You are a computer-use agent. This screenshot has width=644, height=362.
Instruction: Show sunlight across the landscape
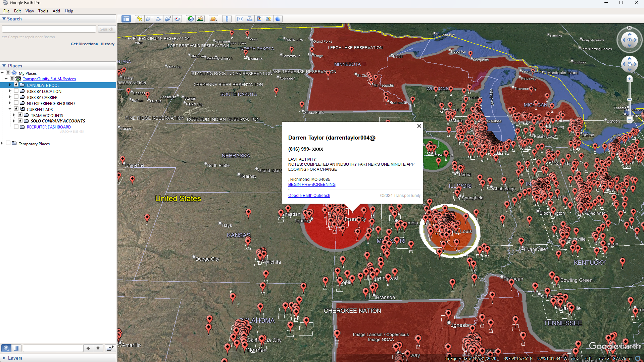pos(200,19)
